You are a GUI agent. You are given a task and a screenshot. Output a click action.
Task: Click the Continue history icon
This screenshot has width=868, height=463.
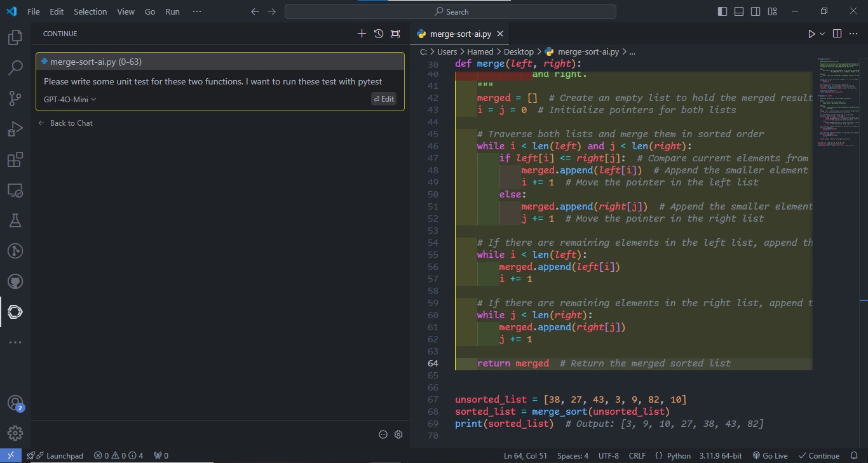tap(379, 34)
